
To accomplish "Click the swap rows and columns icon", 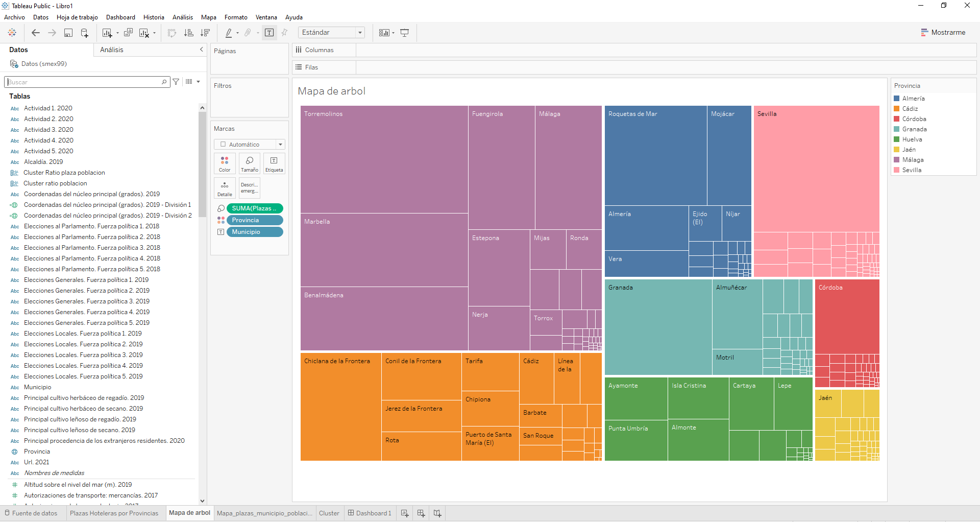I will click(172, 32).
